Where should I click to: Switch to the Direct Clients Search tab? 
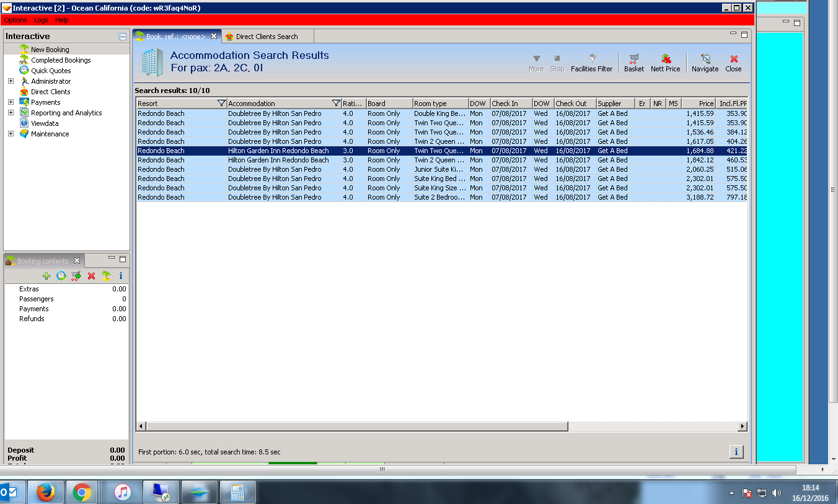click(x=267, y=37)
